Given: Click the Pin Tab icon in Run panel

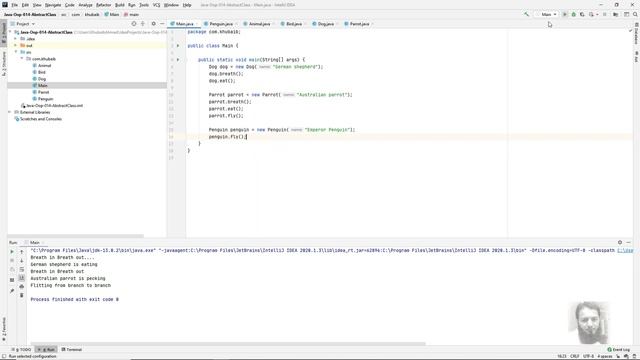Looking at the screenshot, I should (x=12, y=291).
